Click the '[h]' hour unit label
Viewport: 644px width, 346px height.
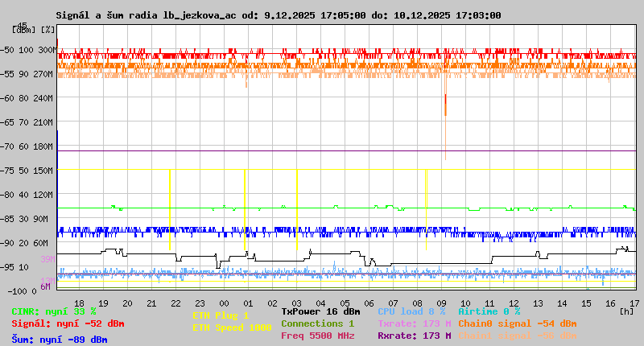[627, 311]
